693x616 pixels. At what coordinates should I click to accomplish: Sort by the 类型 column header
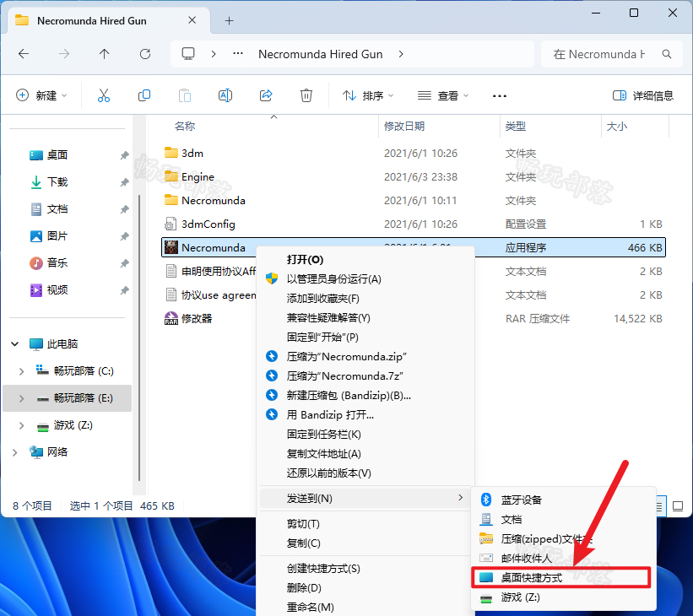[516, 126]
